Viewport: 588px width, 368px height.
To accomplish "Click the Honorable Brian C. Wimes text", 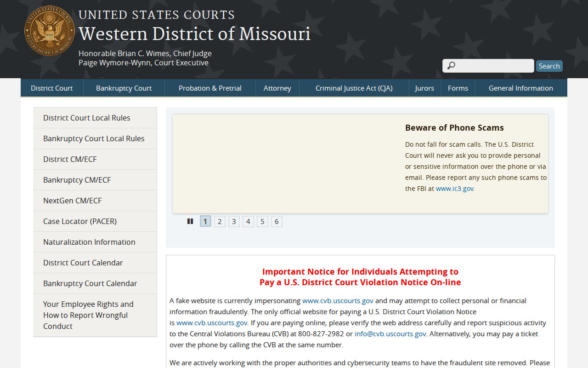I will point(145,53).
